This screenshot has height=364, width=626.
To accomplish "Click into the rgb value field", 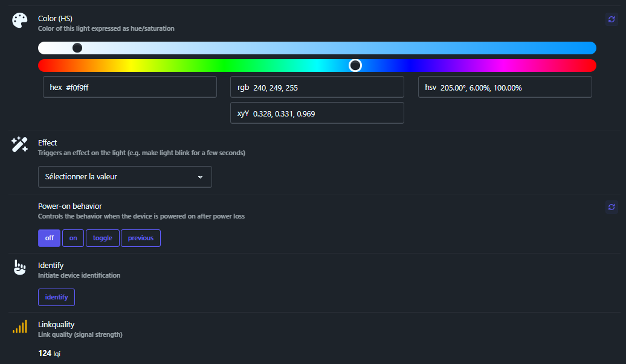I will (x=317, y=88).
